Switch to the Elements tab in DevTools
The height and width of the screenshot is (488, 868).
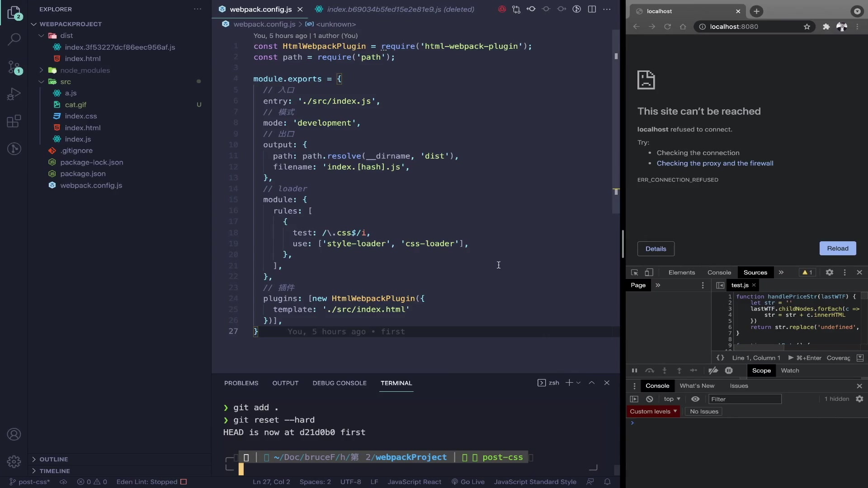click(681, 272)
